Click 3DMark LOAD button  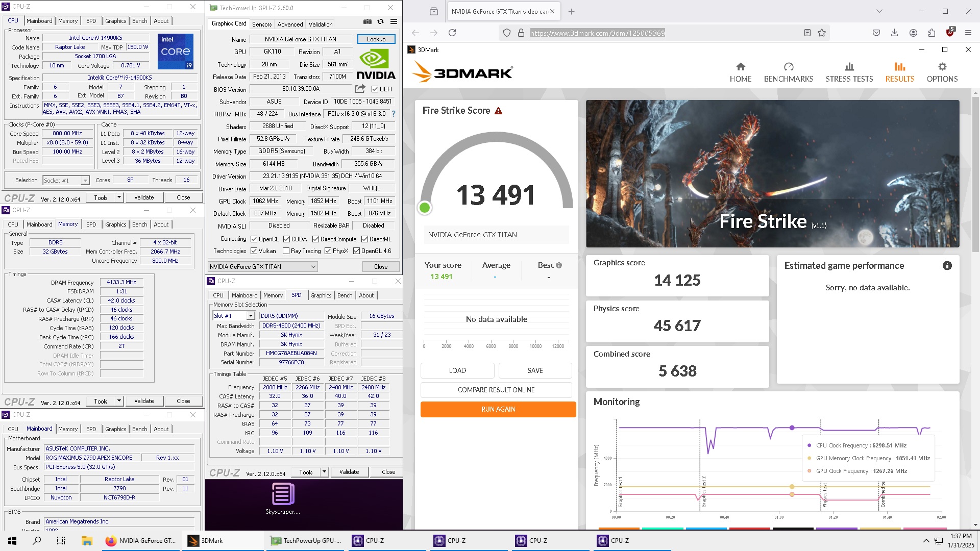pyautogui.click(x=457, y=370)
